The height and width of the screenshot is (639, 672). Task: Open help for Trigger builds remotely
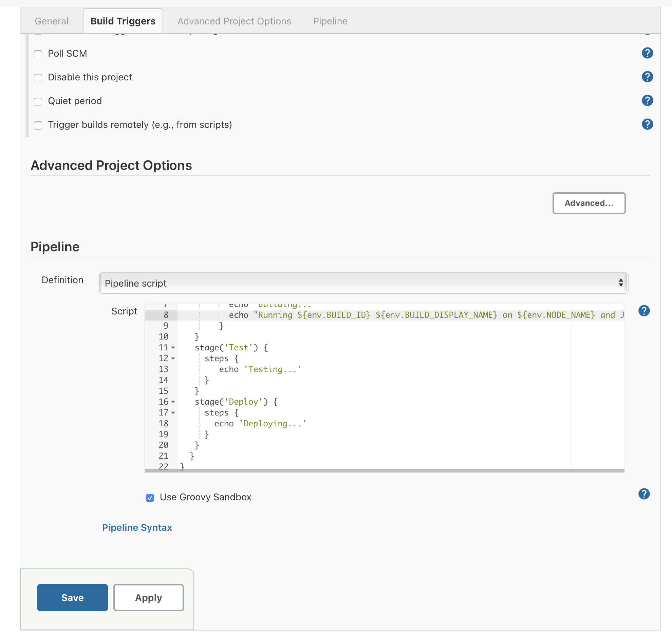[647, 124]
